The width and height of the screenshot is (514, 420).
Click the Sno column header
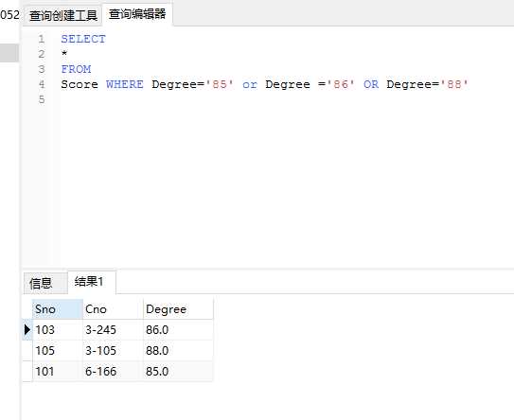(58, 309)
